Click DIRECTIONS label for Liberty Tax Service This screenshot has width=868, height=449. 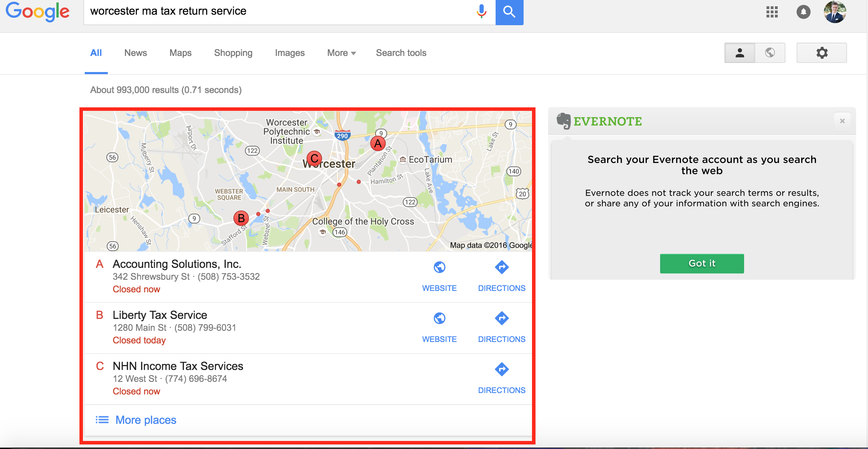502,339
